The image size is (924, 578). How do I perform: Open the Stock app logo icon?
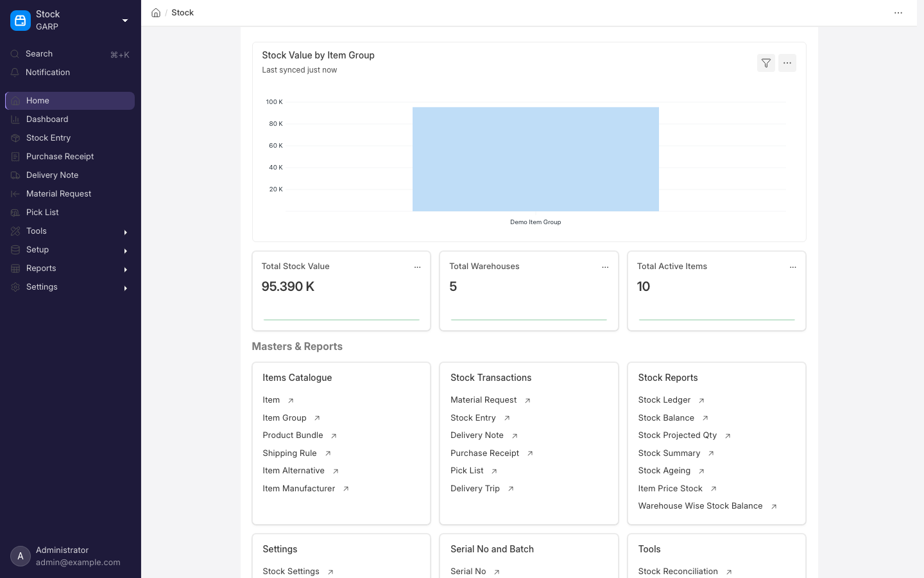click(21, 21)
